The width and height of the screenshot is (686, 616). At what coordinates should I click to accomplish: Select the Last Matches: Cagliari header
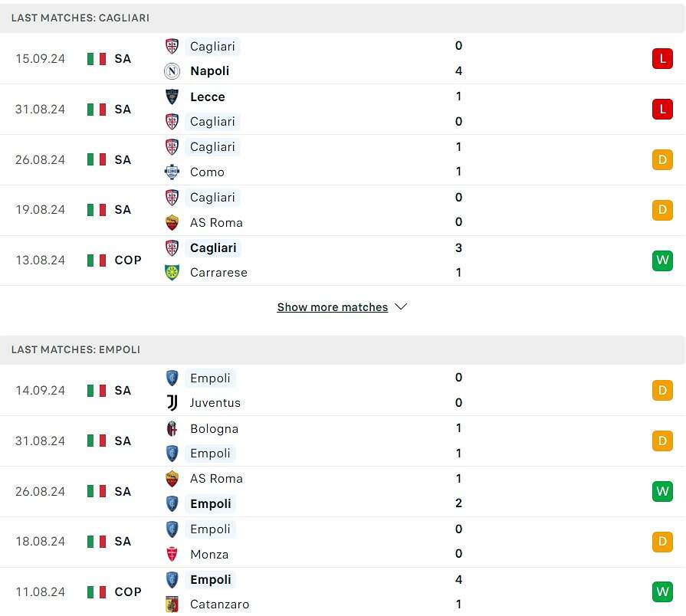coord(343,18)
